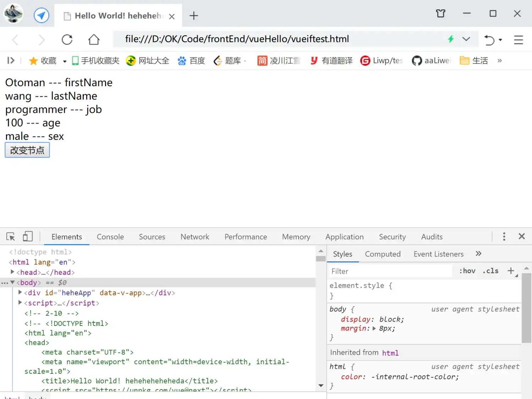Show more styles pane tabs chevron
Image resolution: width=532 pixels, height=399 pixels.
478,254
